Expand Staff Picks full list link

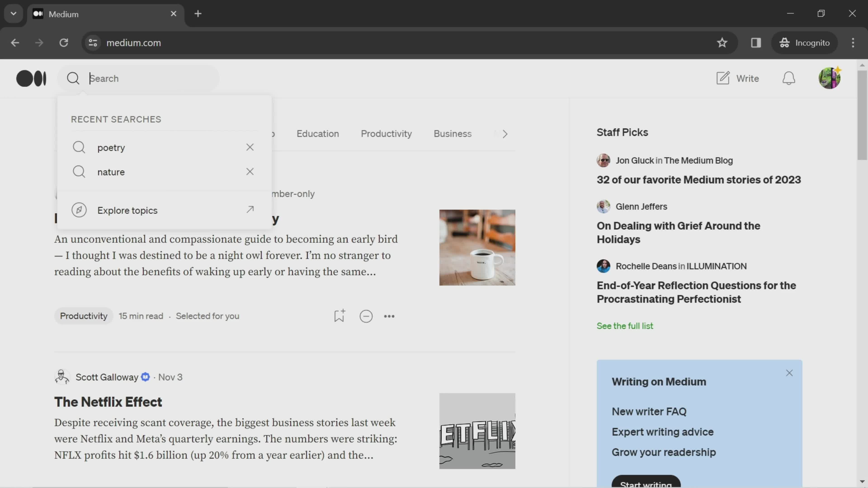(x=625, y=325)
